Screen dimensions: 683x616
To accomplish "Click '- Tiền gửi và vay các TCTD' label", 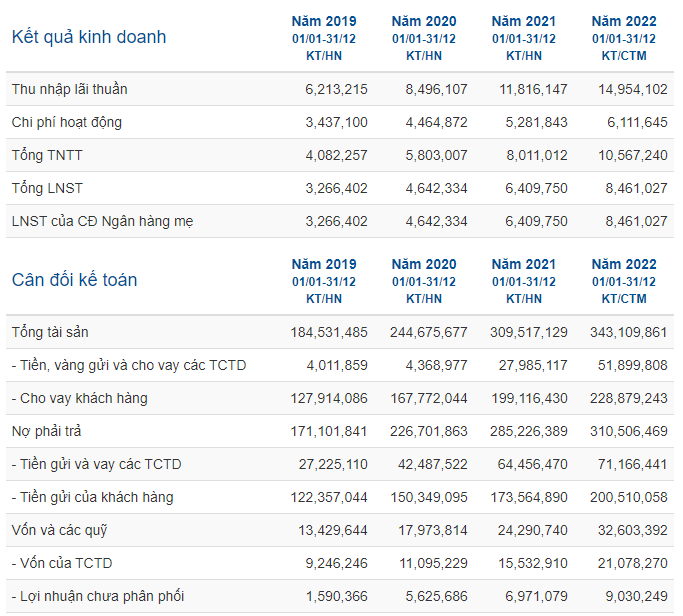I will tap(96, 464).
